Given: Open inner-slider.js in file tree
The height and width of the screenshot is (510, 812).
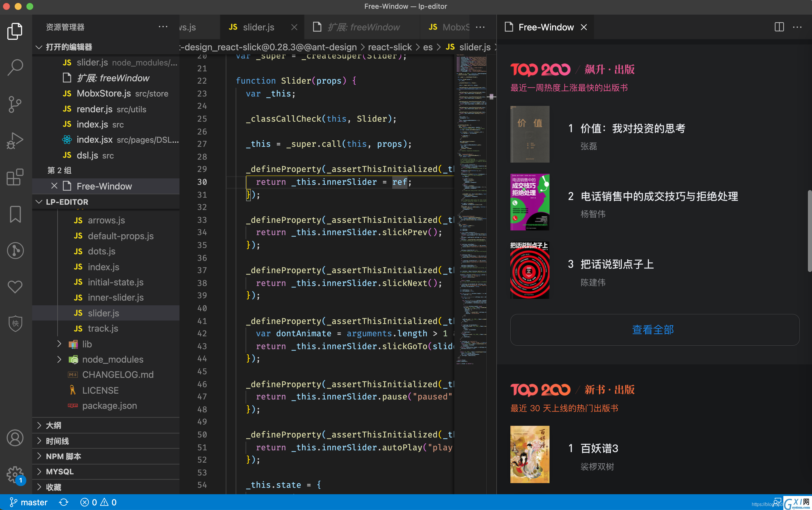Looking at the screenshot, I should tap(106, 297).
